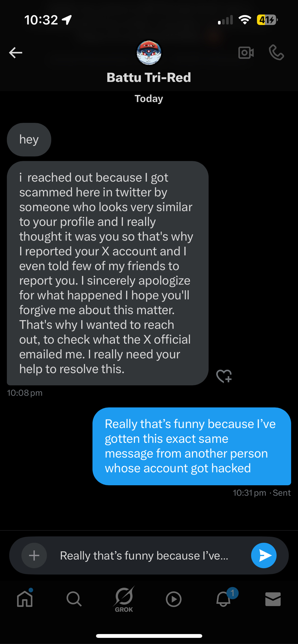Tap the plus attachment button
298x644 pixels.
pos(34,555)
